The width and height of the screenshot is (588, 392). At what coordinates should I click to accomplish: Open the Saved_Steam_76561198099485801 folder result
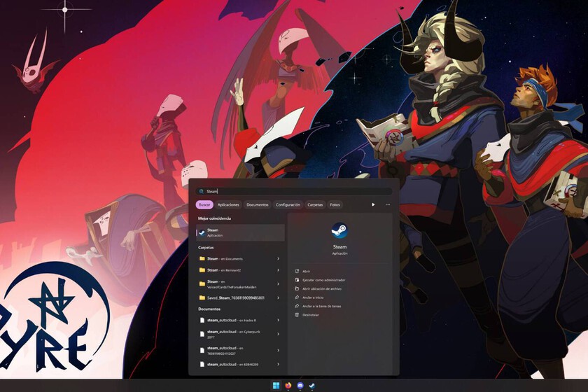240,297
